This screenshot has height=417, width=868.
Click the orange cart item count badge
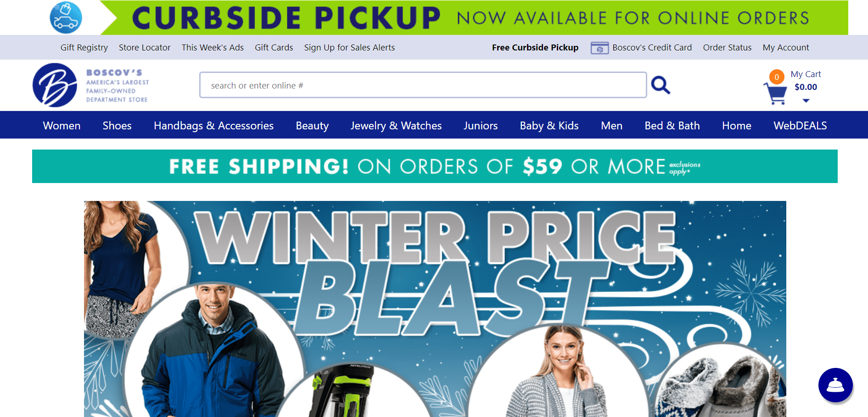pos(777,77)
